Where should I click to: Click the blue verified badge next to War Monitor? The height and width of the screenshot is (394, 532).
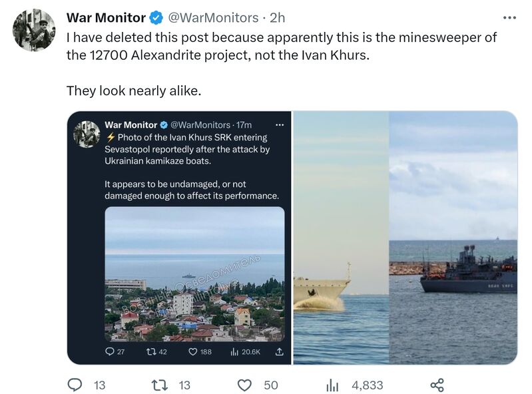(x=154, y=17)
